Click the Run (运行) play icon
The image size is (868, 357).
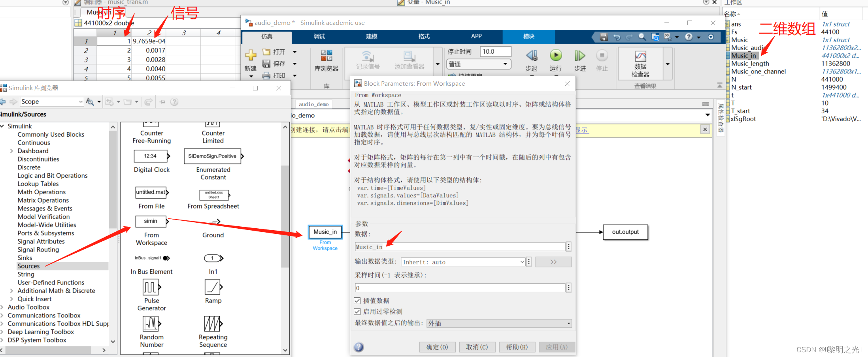(x=555, y=56)
